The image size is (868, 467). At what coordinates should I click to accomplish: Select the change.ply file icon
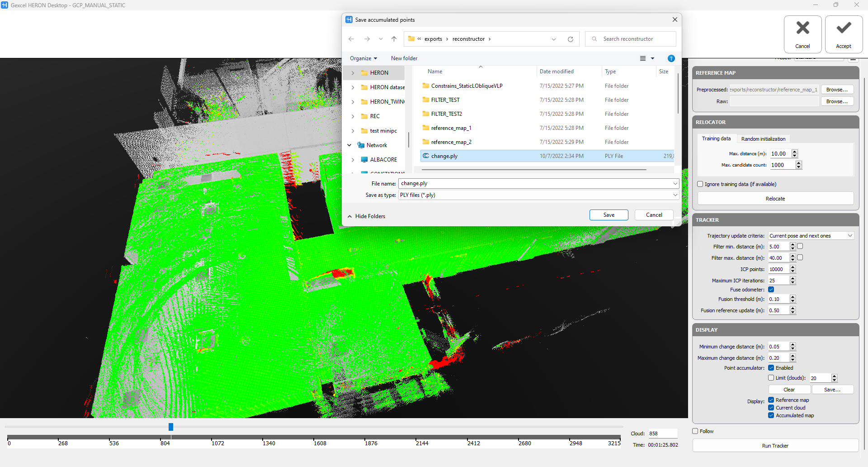click(426, 156)
